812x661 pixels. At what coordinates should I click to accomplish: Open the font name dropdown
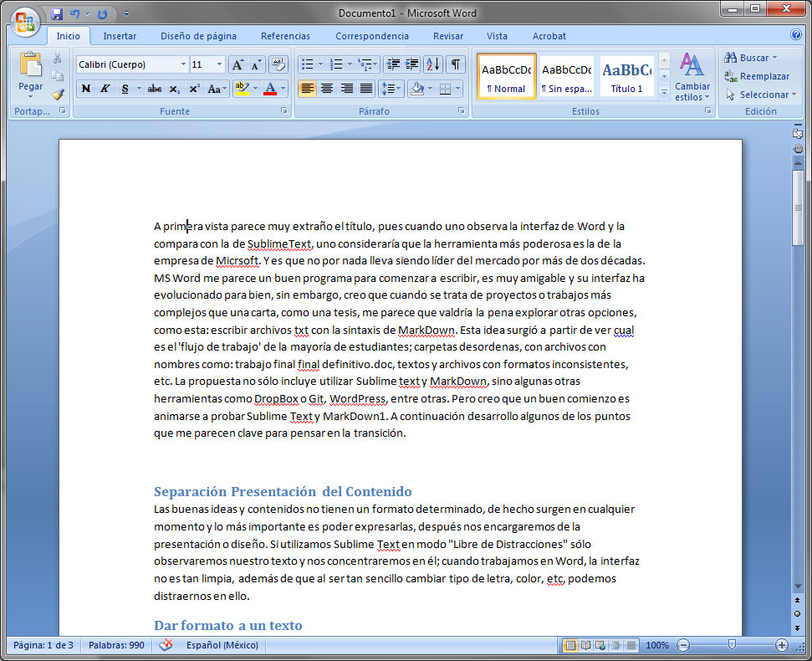(183, 64)
